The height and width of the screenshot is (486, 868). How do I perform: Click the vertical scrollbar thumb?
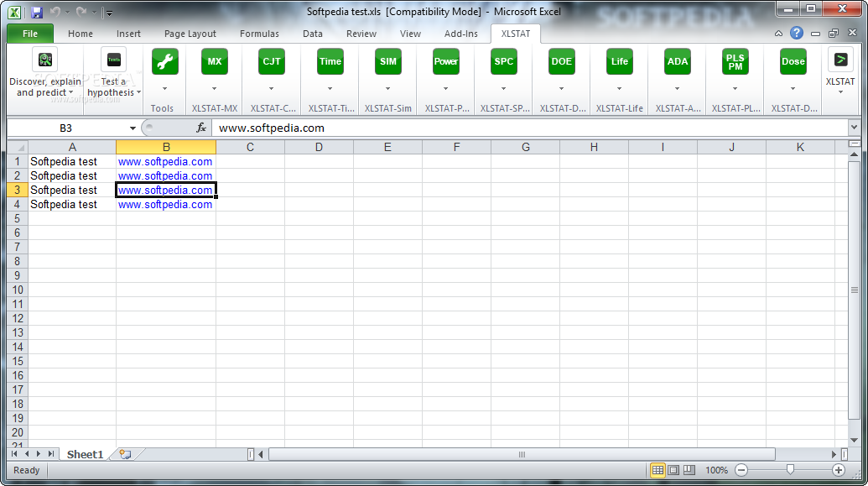pos(854,290)
